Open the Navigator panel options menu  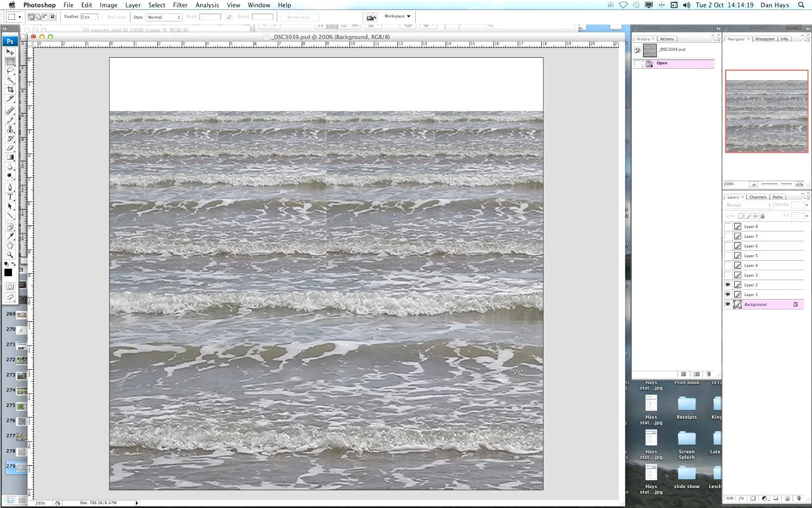[807, 39]
